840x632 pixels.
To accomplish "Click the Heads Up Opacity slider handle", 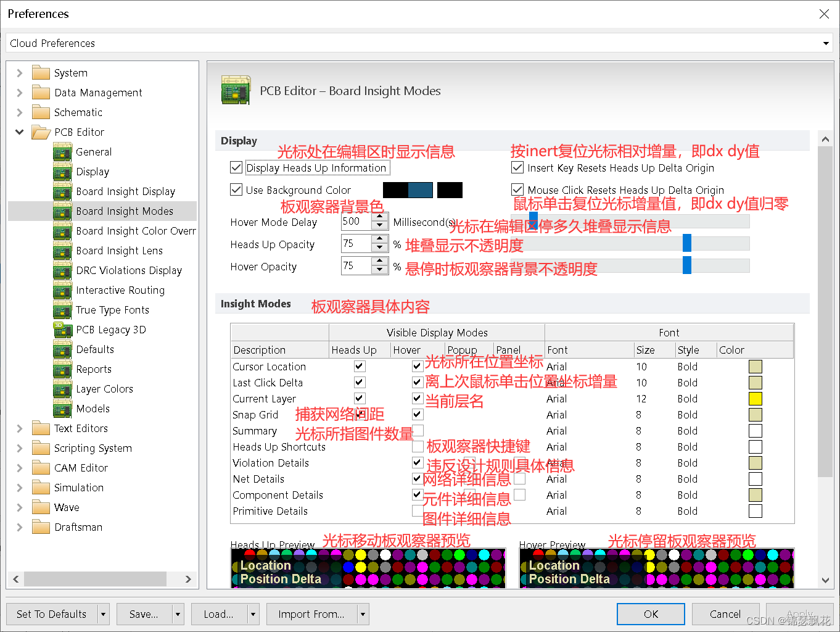I will pos(687,243).
